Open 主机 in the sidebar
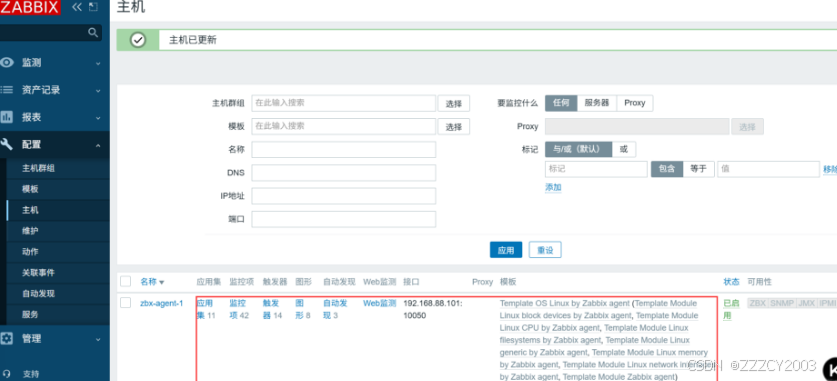 click(30, 210)
